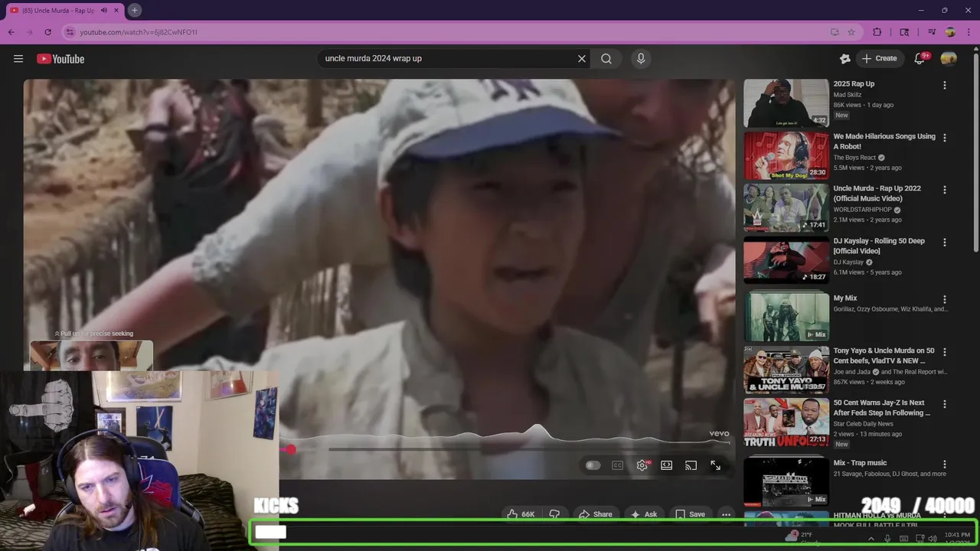
Task: Open YouTube account avatar menu
Action: [949, 59]
